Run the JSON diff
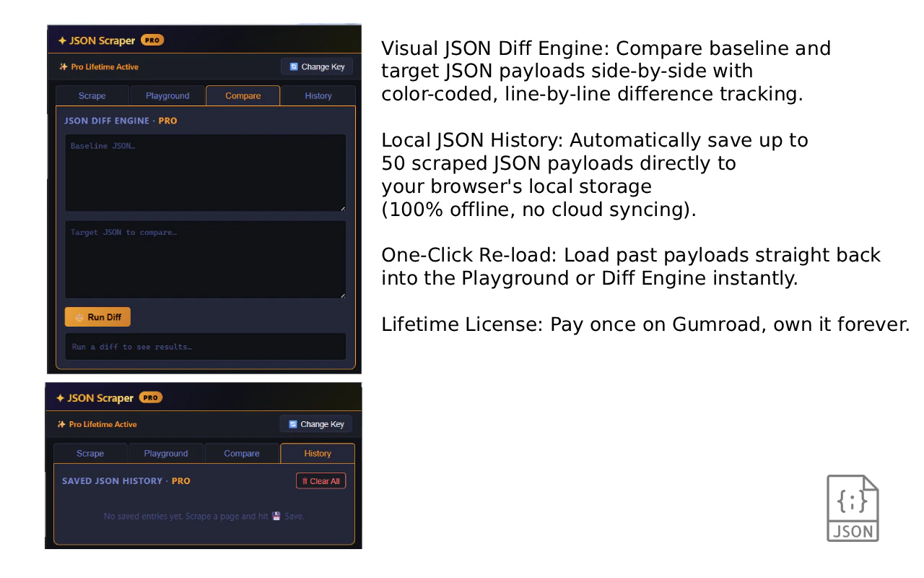The image size is (924, 578). click(x=97, y=317)
